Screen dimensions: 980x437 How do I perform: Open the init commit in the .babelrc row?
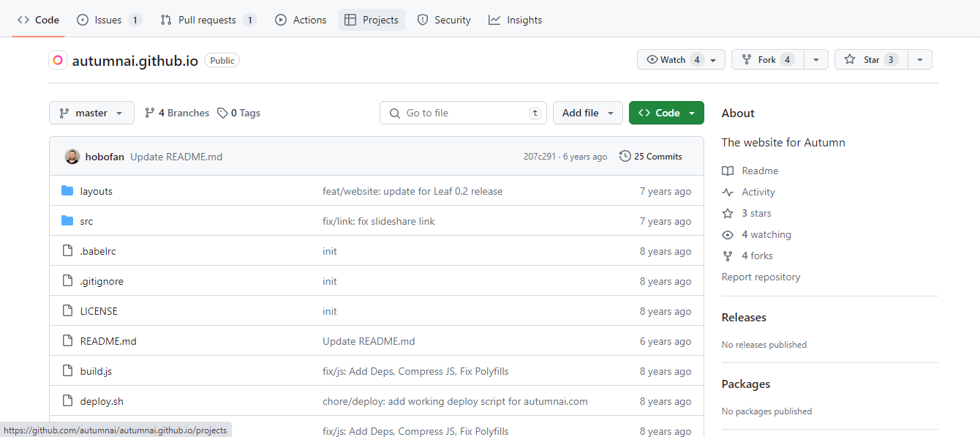click(x=330, y=251)
